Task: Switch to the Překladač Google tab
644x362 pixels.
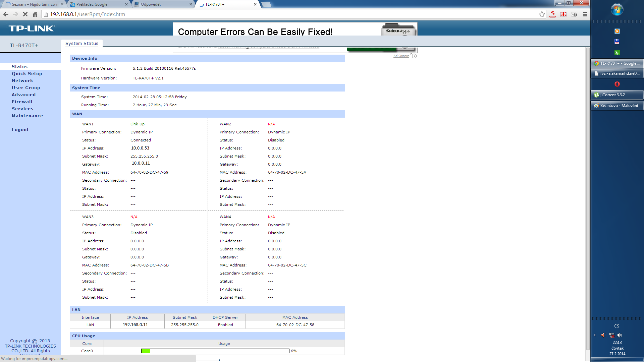Action: point(97,4)
